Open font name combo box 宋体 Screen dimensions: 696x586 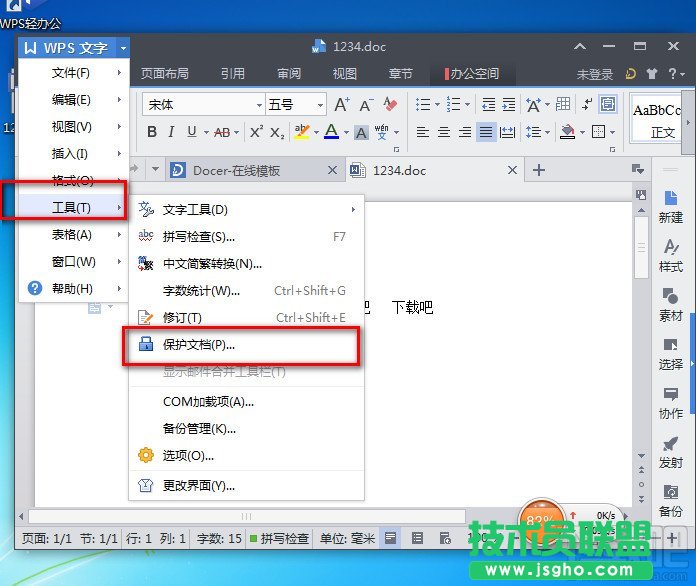204,105
